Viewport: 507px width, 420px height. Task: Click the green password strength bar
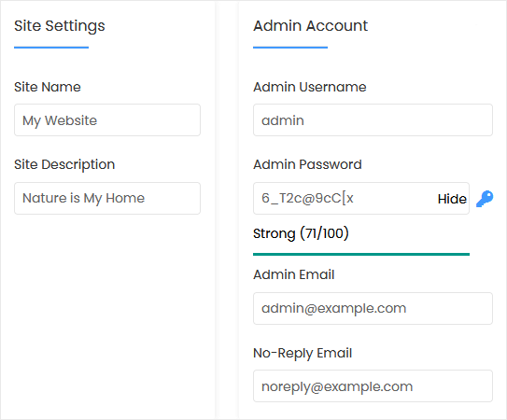click(x=361, y=254)
